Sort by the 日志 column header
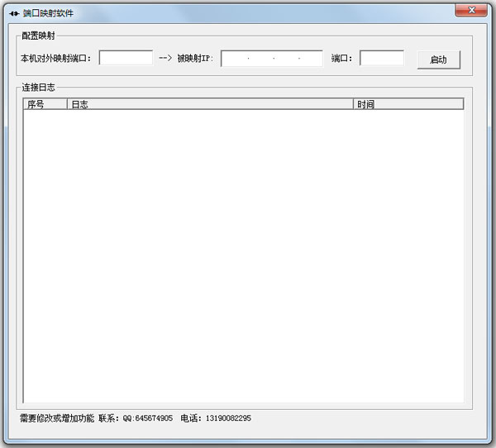This screenshot has width=496, height=448. [x=210, y=104]
